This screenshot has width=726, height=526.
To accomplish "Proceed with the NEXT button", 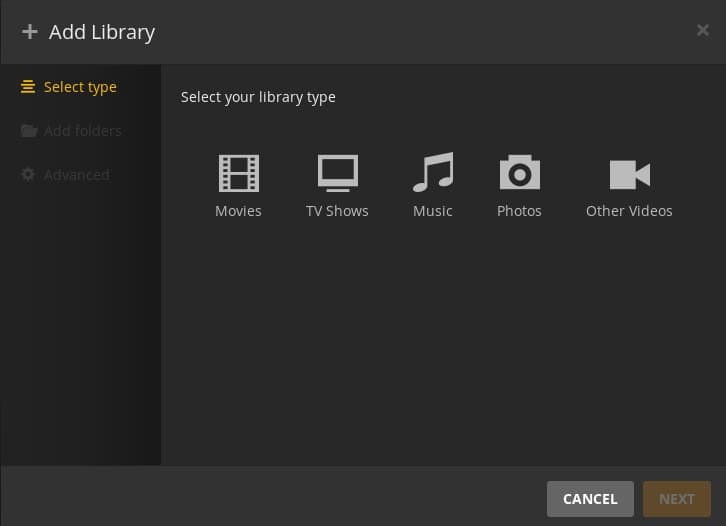I will pos(676,499).
